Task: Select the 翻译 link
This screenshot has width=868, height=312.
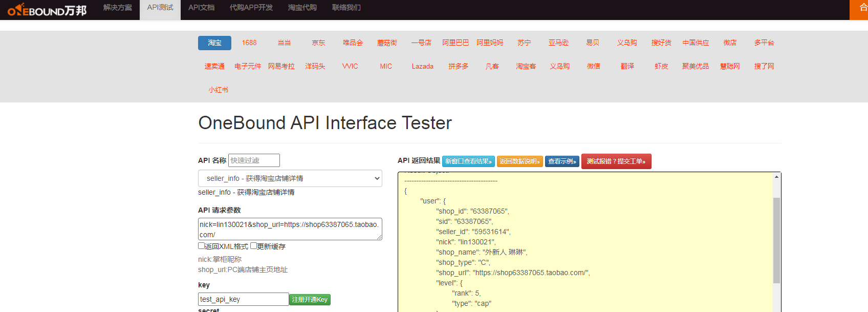Action: (x=627, y=67)
